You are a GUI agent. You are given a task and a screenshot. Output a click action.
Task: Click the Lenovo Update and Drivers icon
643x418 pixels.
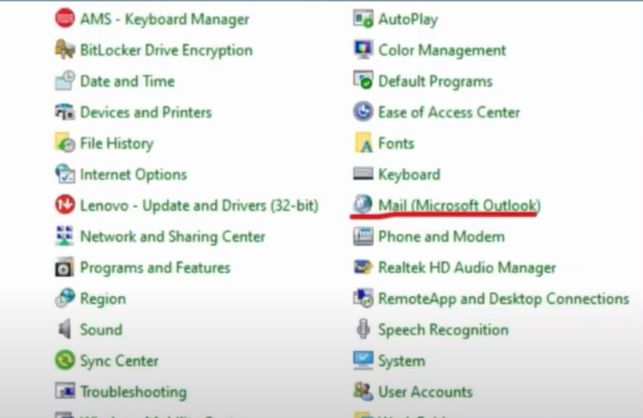pos(65,205)
